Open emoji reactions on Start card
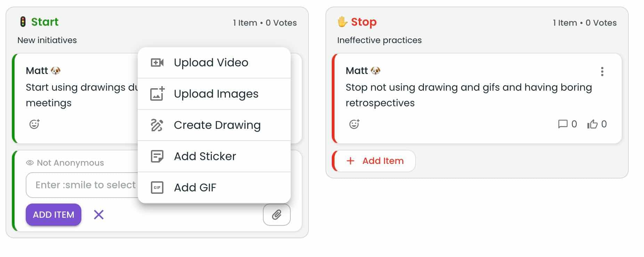644x257 pixels. pyautogui.click(x=34, y=124)
